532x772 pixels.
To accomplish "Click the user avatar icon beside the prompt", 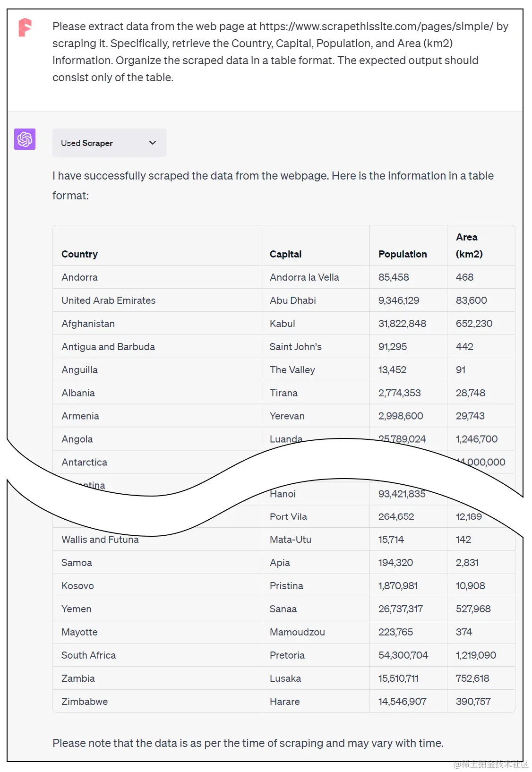I will tap(25, 27).
